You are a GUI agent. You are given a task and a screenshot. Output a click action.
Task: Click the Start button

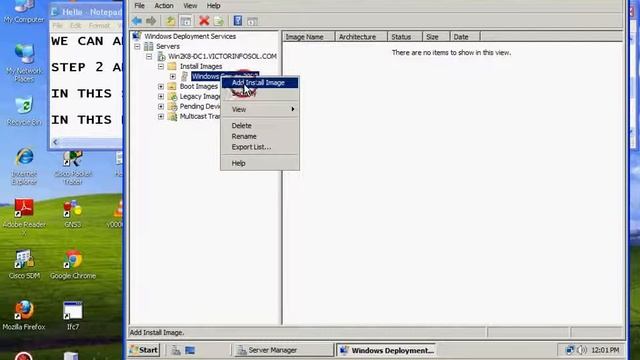pos(144,350)
